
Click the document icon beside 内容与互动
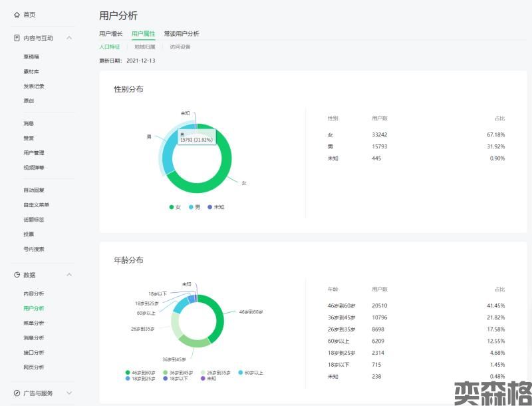17,38
